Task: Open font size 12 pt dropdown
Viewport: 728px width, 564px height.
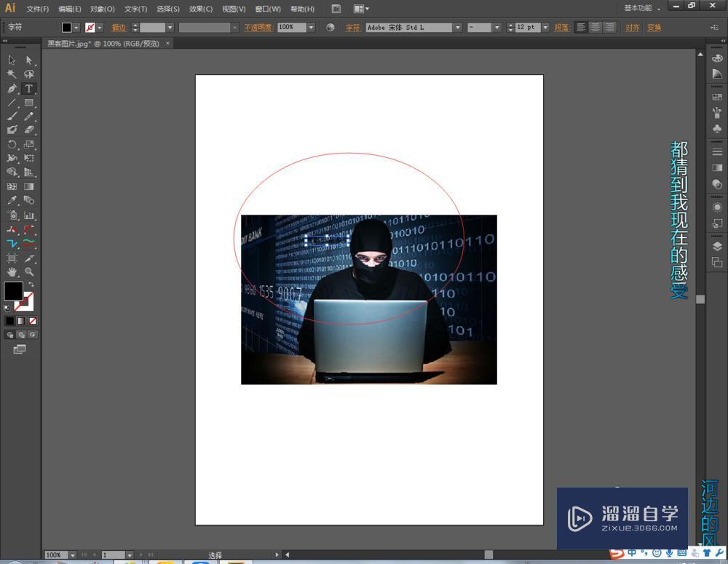Action: [546, 28]
